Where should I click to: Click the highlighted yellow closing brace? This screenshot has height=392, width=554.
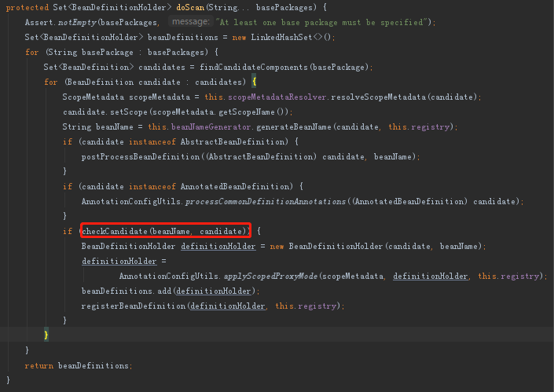pyautogui.click(x=46, y=335)
